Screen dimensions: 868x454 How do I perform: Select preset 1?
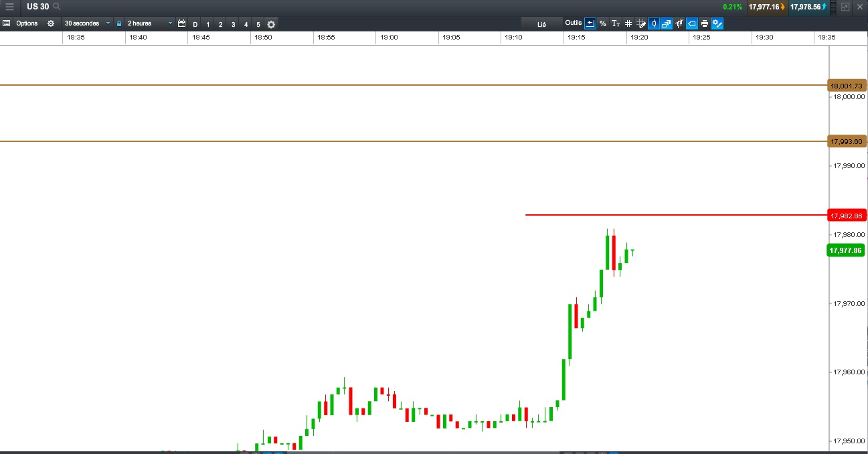click(x=208, y=24)
